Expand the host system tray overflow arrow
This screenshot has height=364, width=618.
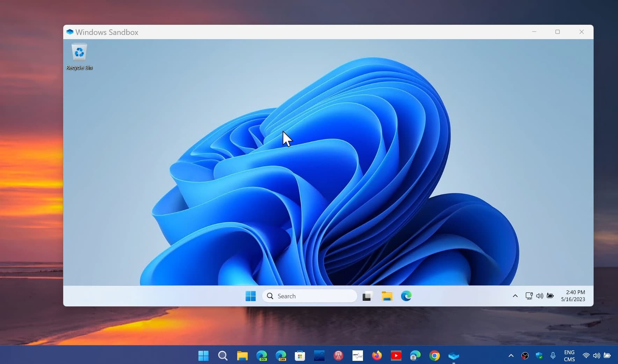click(x=510, y=356)
